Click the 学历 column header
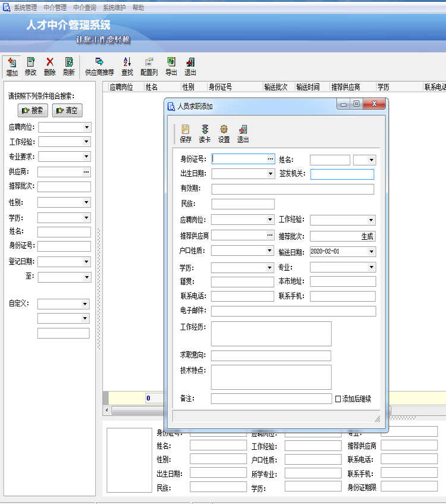Screen dimensions: 446x504 (x=384, y=87)
